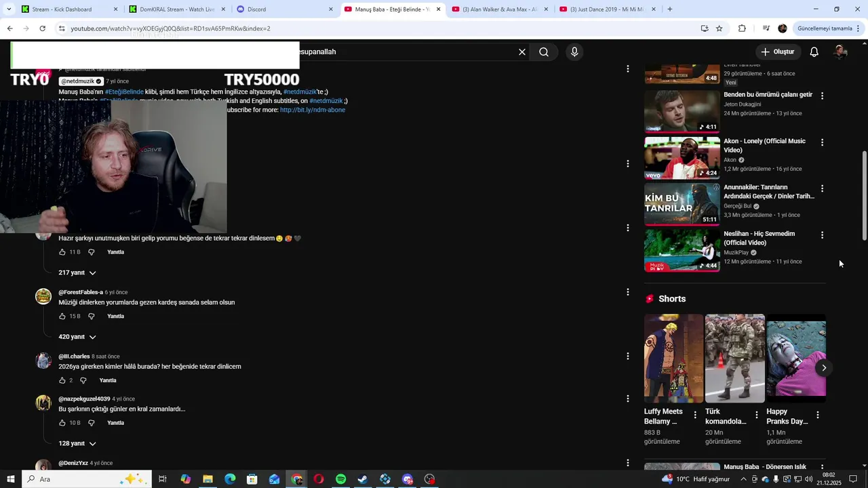Like the @nazpekguzel4039 comment
The image size is (868, 488).
62,423
